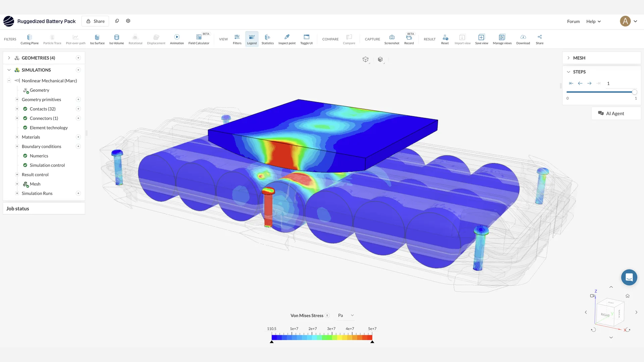Collapse the SIMULATIONS section
This screenshot has width=644, height=362.
[9, 70]
